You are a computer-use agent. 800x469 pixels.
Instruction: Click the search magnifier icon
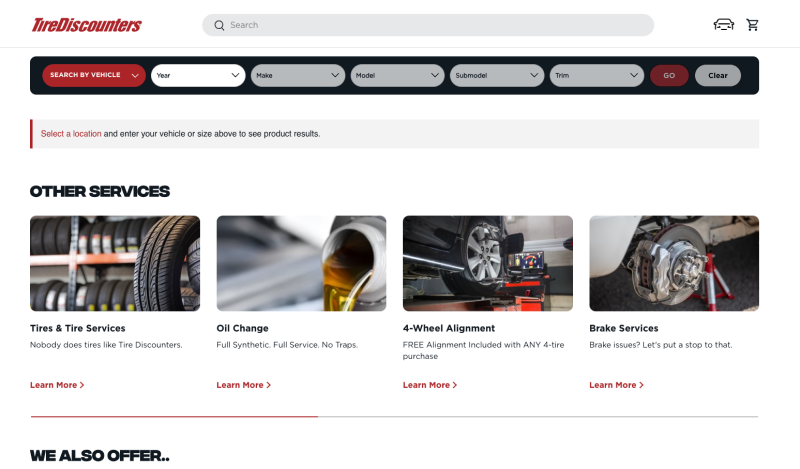point(219,25)
